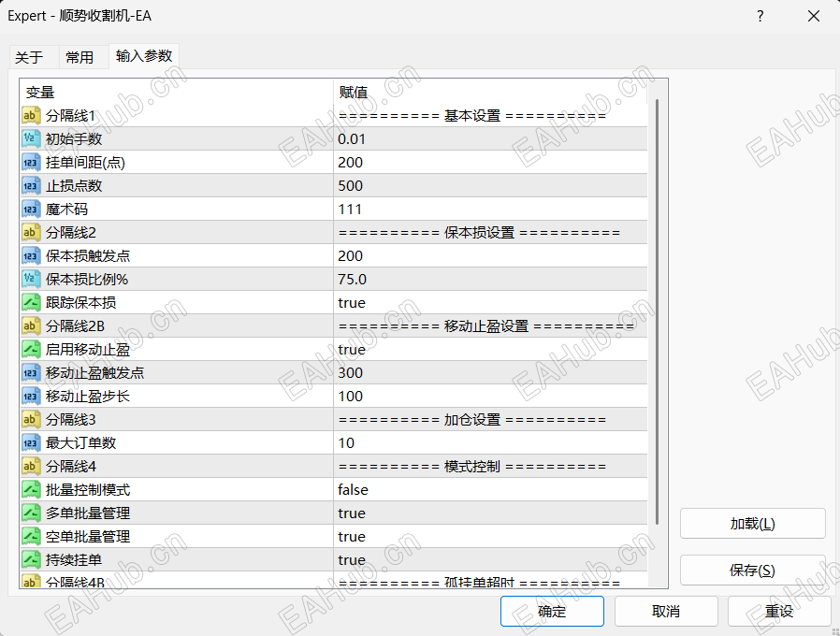The width and height of the screenshot is (840, 636).
Task: Click the 止损点数 value 500
Action: click(x=351, y=185)
